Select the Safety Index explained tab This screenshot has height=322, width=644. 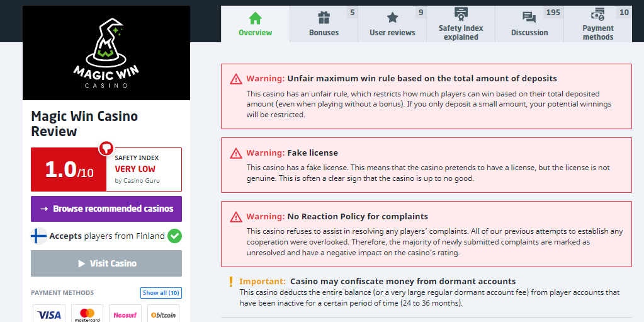tap(461, 25)
